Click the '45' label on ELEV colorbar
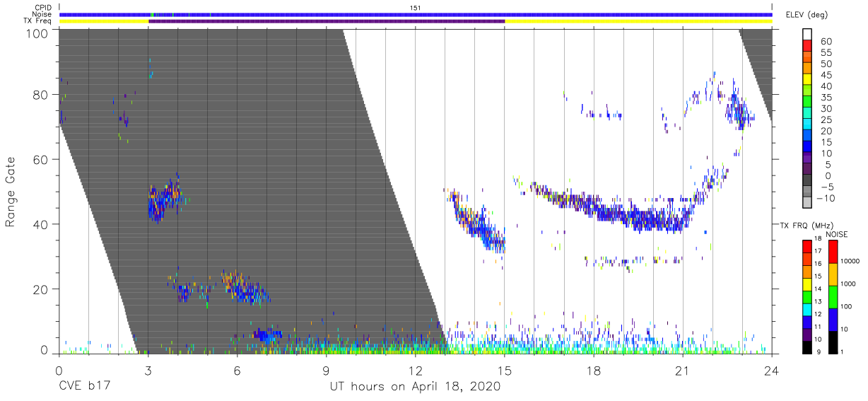 click(826, 75)
